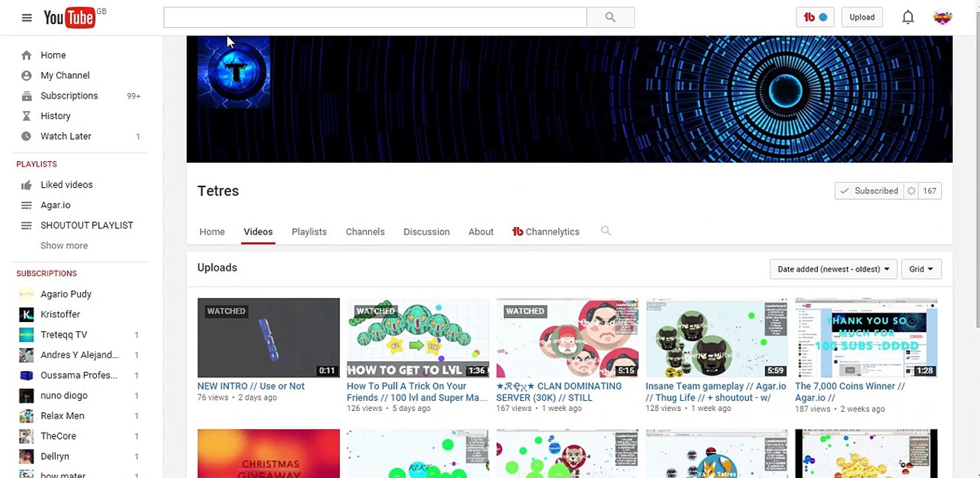This screenshot has width=980, height=478.
Task: Open the Date added sort dropdown
Action: 833,269
